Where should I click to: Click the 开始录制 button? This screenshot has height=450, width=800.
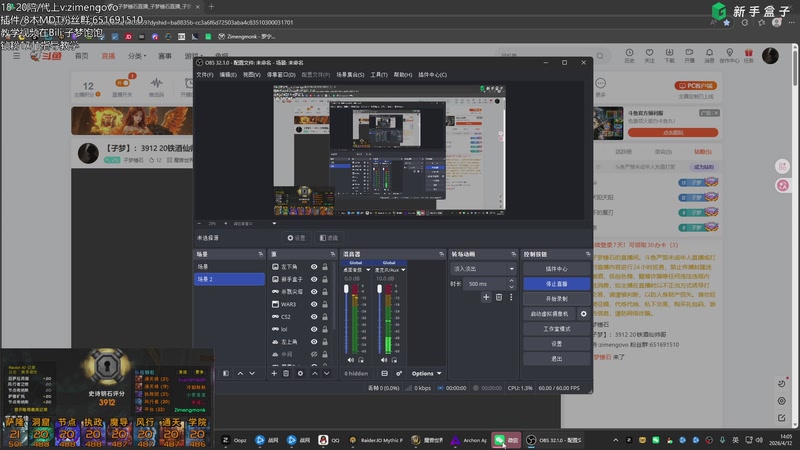pyautogui.click(x=556, y=298)
